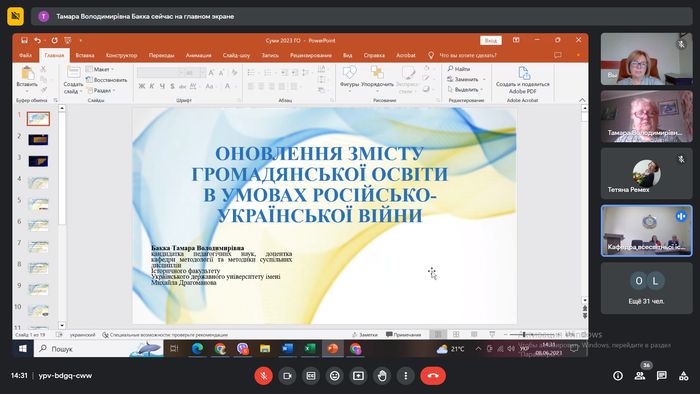Open the Раздел section dropdown

click(101, 90)
